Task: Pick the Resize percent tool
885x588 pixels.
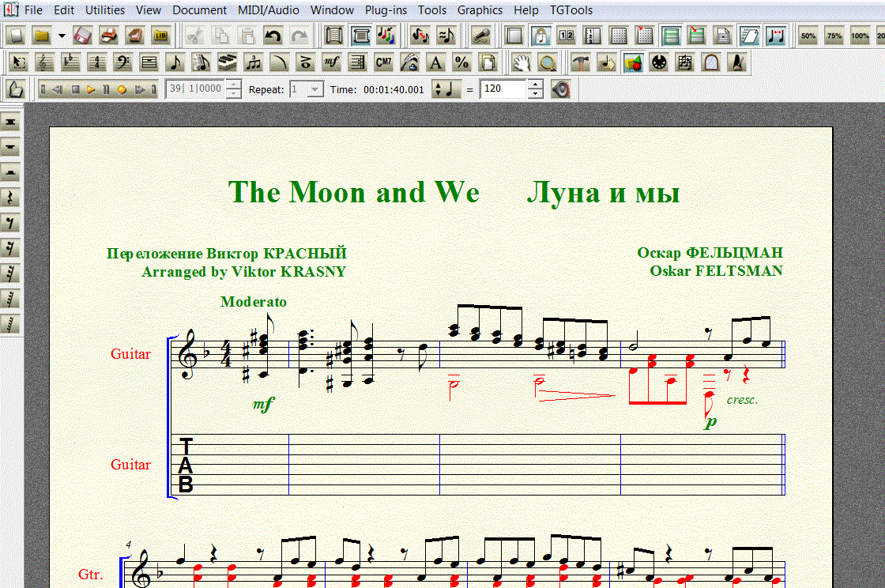Action: pyautogui.click(x=461, y=62)
